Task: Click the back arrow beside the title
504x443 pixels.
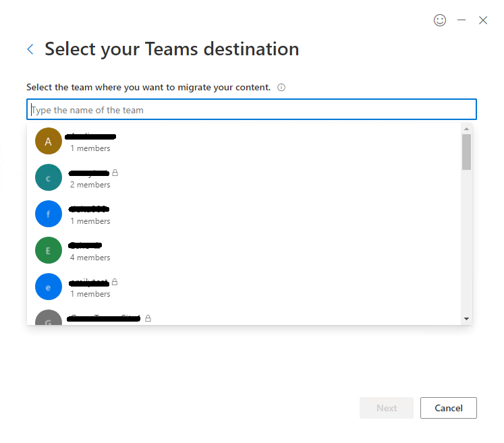Action: 30,49
